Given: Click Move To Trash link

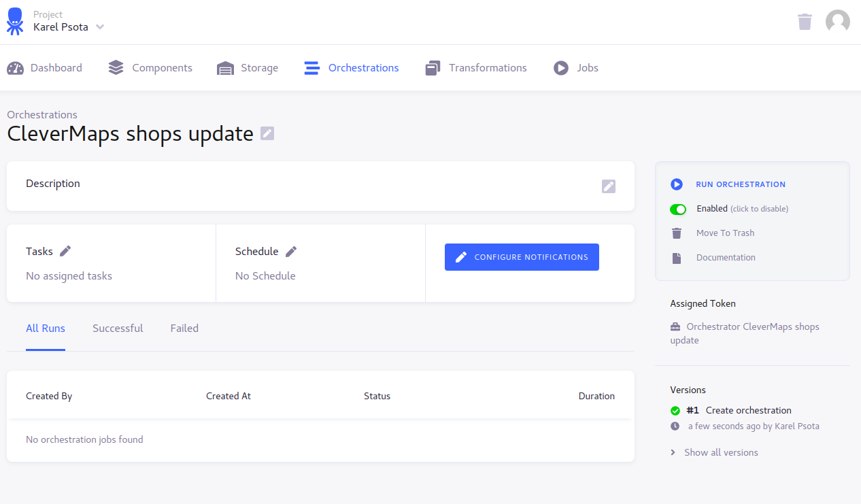Looking at the screenshot, I should 725,233.
